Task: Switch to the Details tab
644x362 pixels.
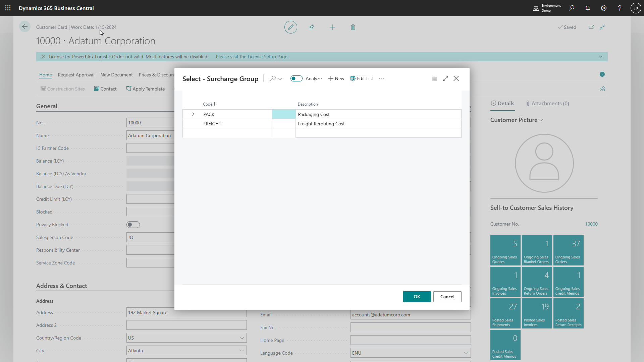Action: (x=502, y=104)
